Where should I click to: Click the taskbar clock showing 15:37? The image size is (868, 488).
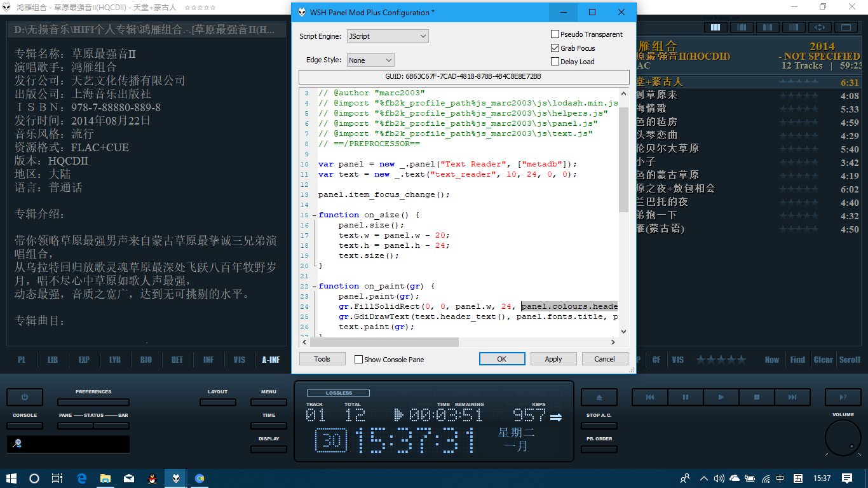click(822, 478)
